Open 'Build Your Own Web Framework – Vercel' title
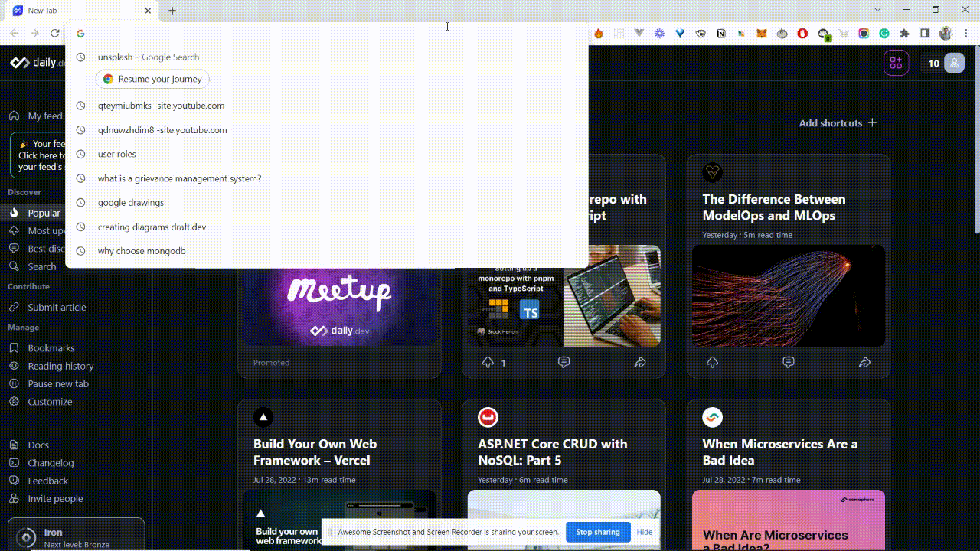The width and height of the screenshot is (980, 551). tap(315, 452)
